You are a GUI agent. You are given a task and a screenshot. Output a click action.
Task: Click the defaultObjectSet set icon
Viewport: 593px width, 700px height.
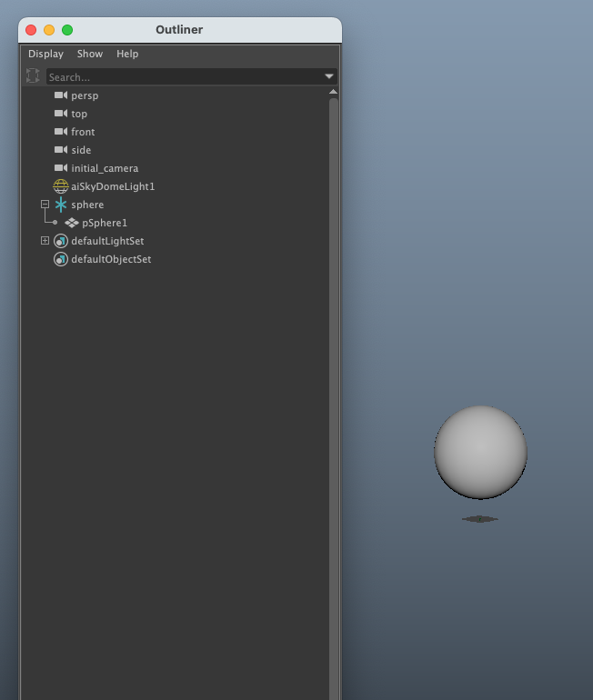61,259
